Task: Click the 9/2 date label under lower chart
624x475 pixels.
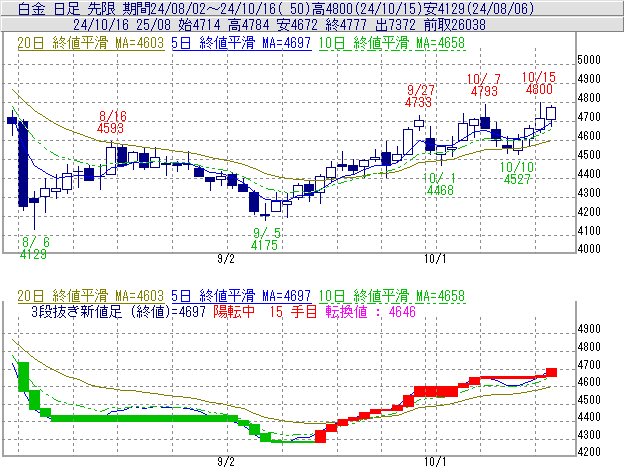Action: point(226,462)
